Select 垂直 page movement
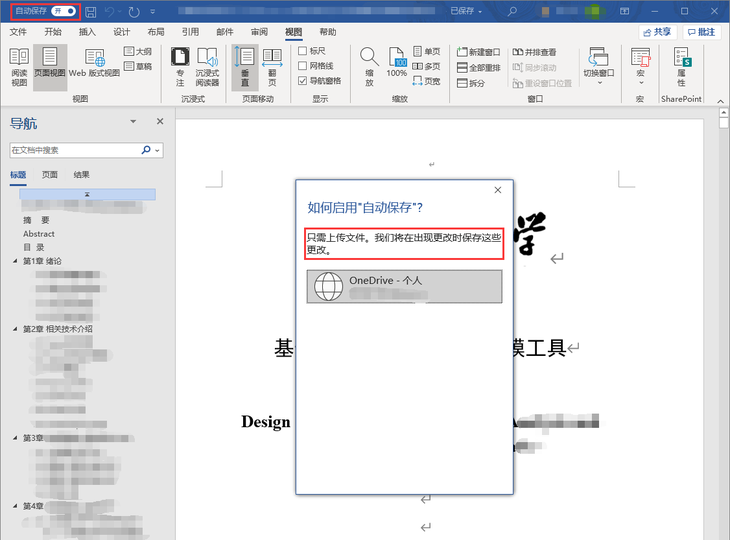This screenshot has height=540, width=730. point(245,68)
